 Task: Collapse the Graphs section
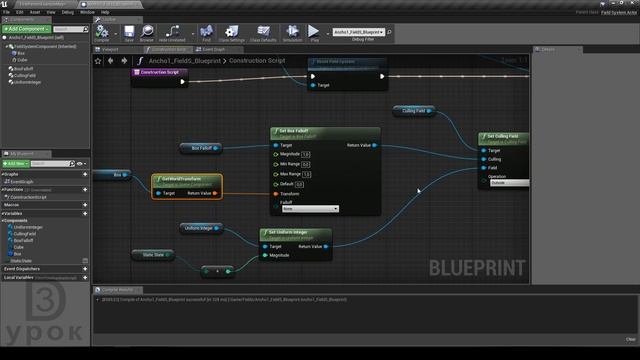click(x=2, y=174)
